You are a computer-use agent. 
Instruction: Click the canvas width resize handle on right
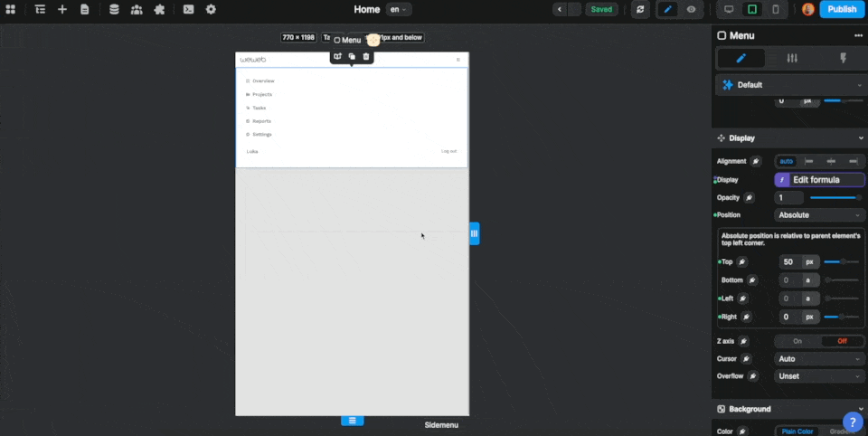(x=475, y=233)
